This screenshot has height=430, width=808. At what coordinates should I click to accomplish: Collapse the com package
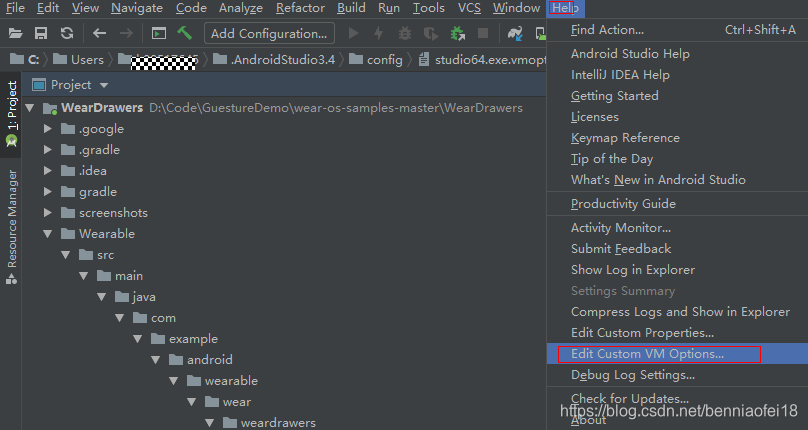coord(120,318)
